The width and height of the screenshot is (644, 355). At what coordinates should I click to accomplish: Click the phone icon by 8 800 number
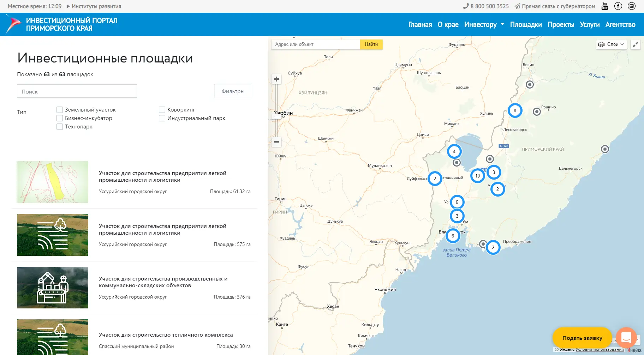[x=466, y=6]
